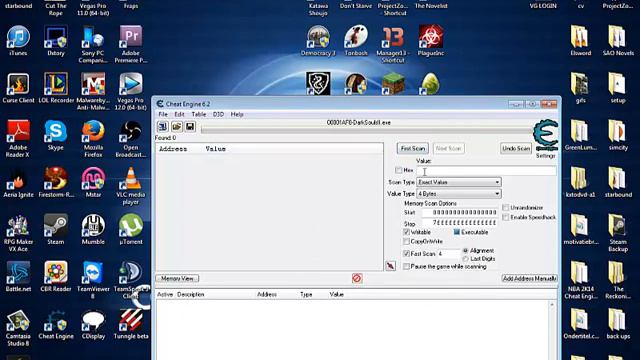Focus the Value input field
This screenshot has width=640, height=360.
coord(487,171)
